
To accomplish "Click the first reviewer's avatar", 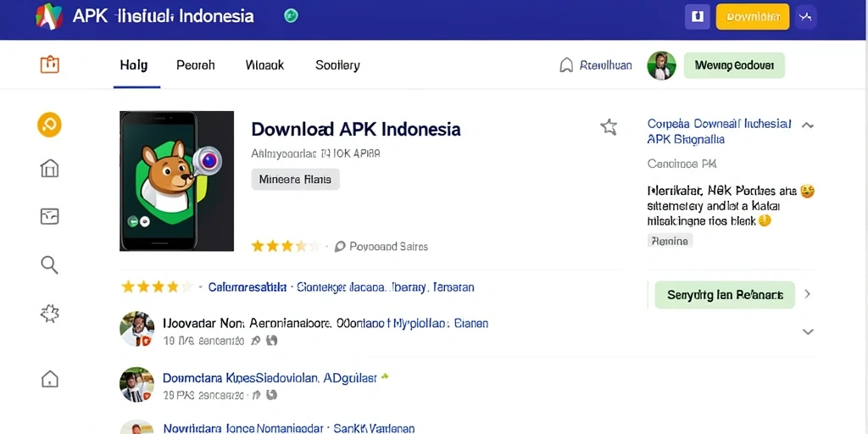I will pos(136,329).
